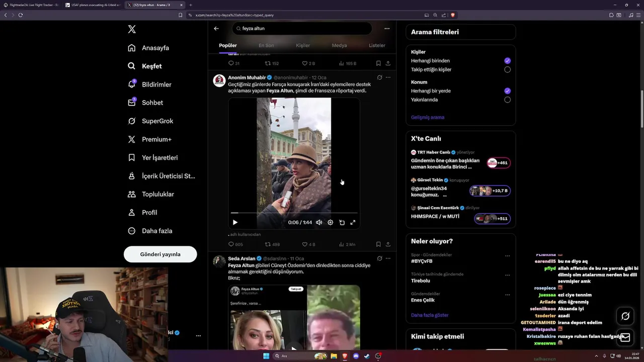Image resolution: width=644 pixels, height=362 pixels.
Task: Open SuperGrok from sidebar
Action: tap(150, 121)
